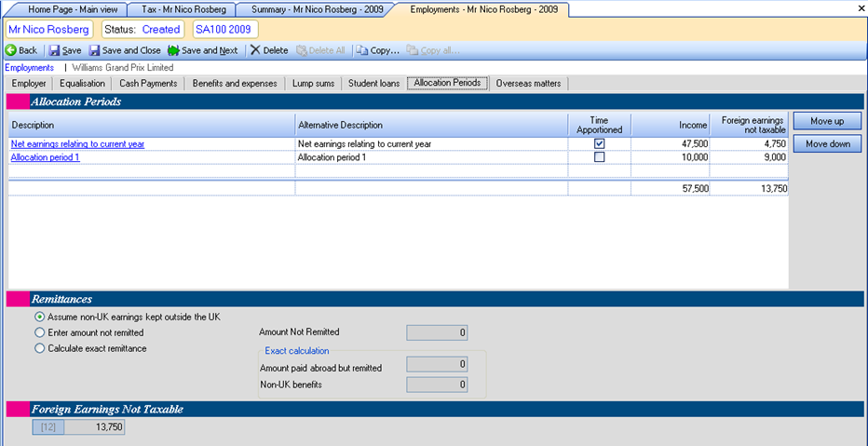Click the Move up button

tap(827, 121)
